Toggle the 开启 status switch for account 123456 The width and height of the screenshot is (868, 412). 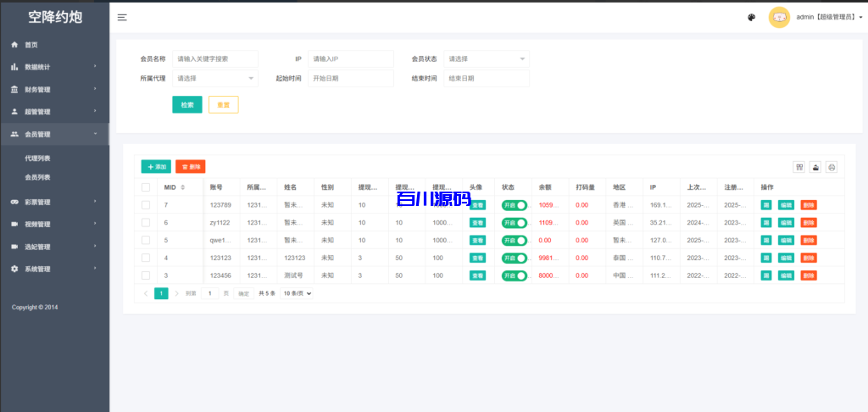click(515, 276)
